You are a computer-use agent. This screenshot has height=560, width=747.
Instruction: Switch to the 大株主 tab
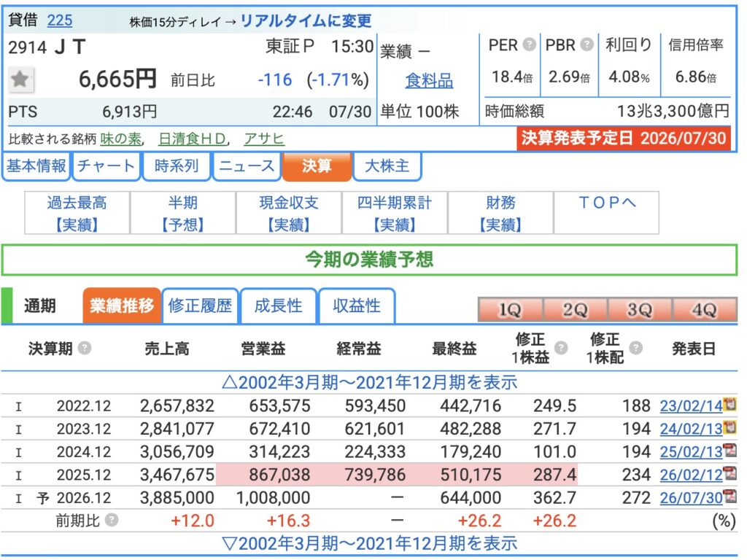(387, 166)
